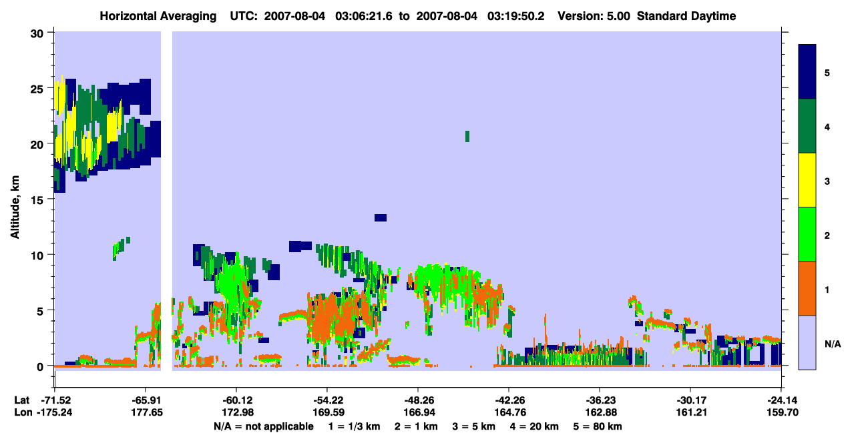The height and width of the screenshot is (445, 868).
Task: Click the '3 = 5 km' legend entry
Action: point(474,426)
